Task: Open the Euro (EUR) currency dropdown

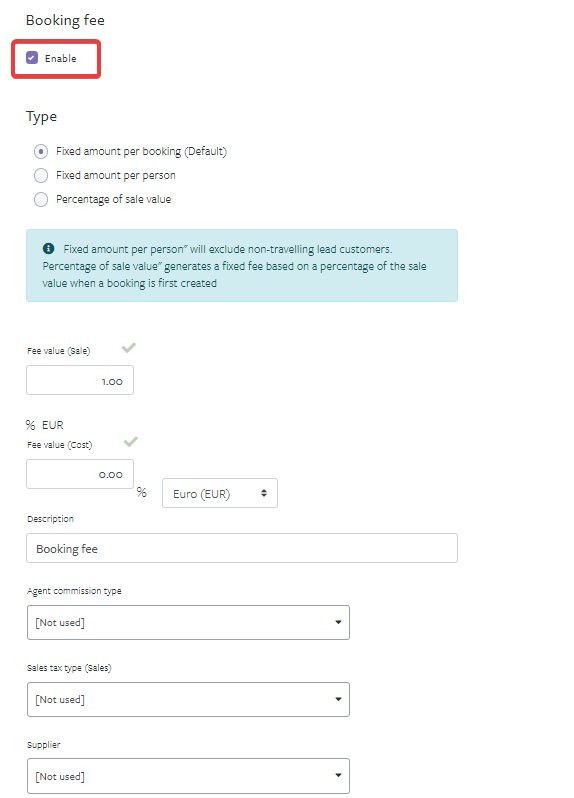Action: [x=220, y=493]
